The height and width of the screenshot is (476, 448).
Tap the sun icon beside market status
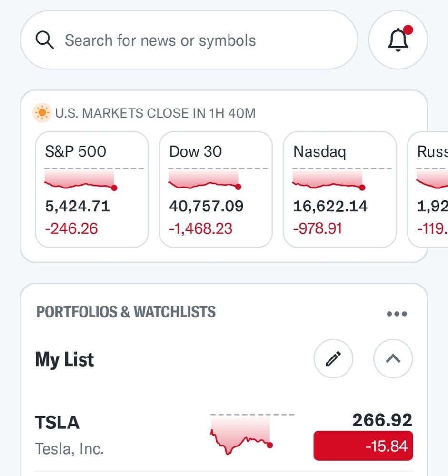(42, 113)
